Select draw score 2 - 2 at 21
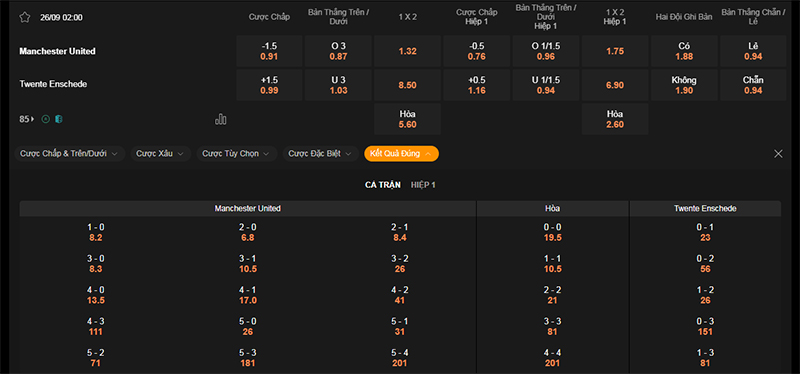This screenshot has height=374, width=800. coord(553,295)
